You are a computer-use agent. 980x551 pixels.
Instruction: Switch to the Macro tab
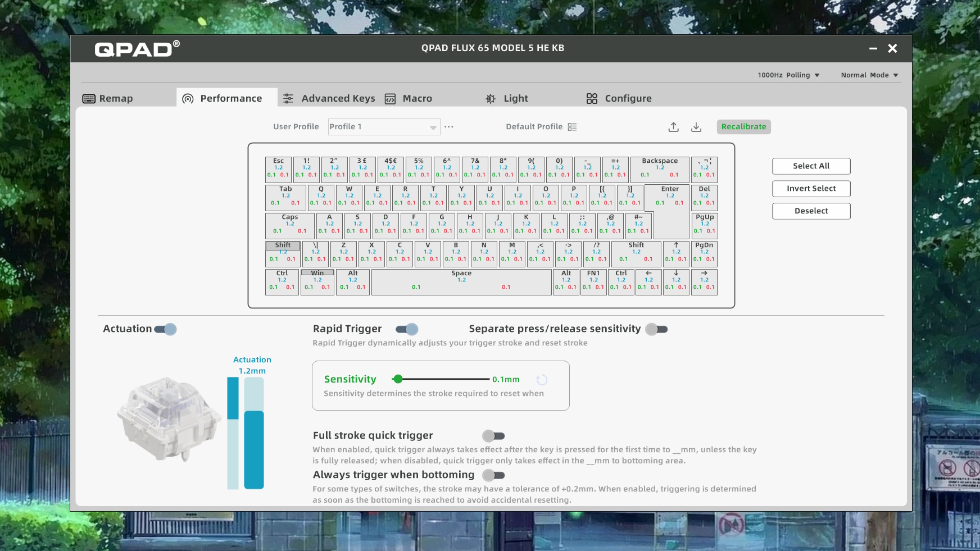click(x=416, y=98)
